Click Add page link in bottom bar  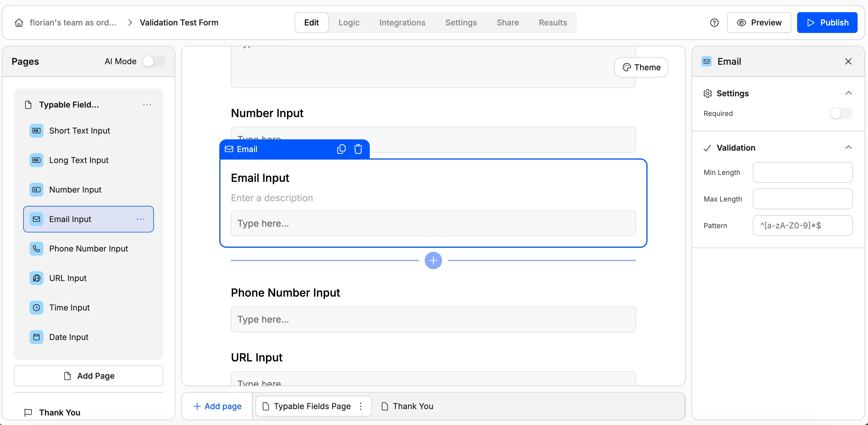point(217,406)
